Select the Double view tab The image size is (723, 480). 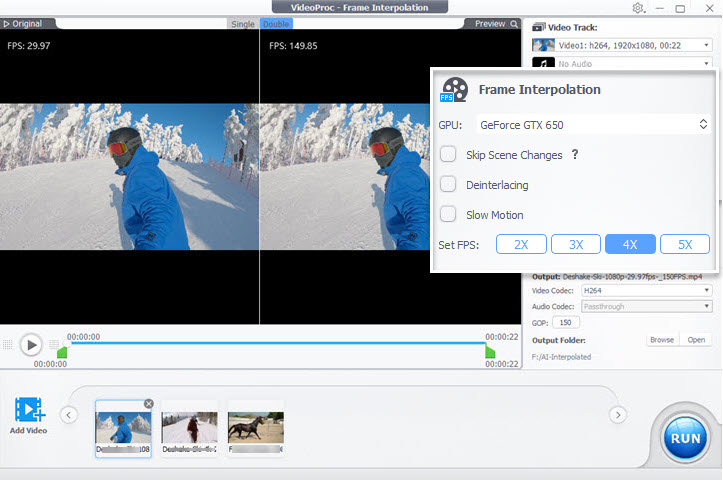click(275, 24)
